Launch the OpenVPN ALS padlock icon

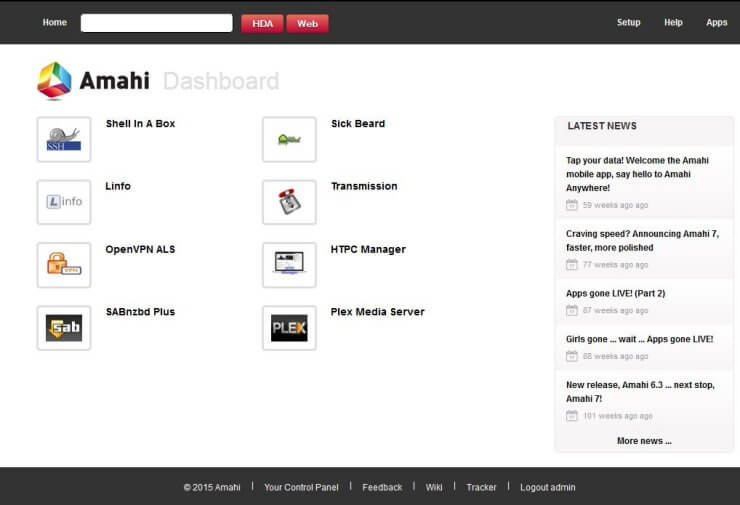(64, 265)
